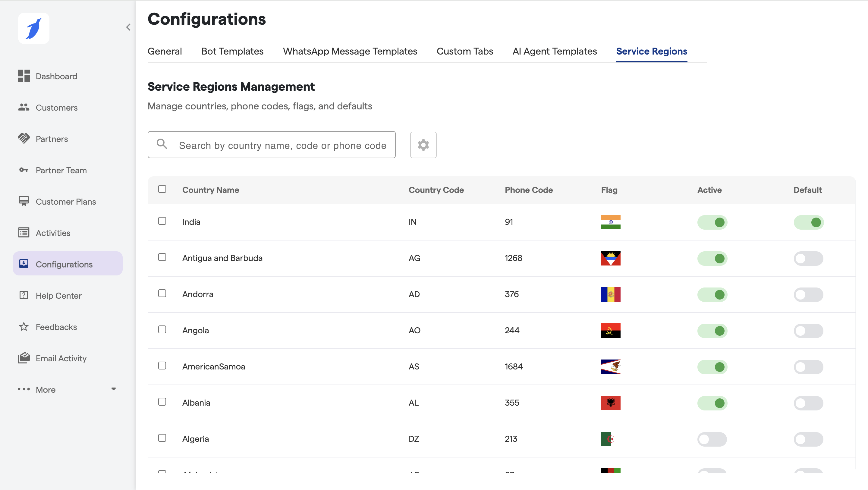Collapse the sidebar with the chevron arrow
This screenshot has width=868, height=490.
(x=128, y=27)
